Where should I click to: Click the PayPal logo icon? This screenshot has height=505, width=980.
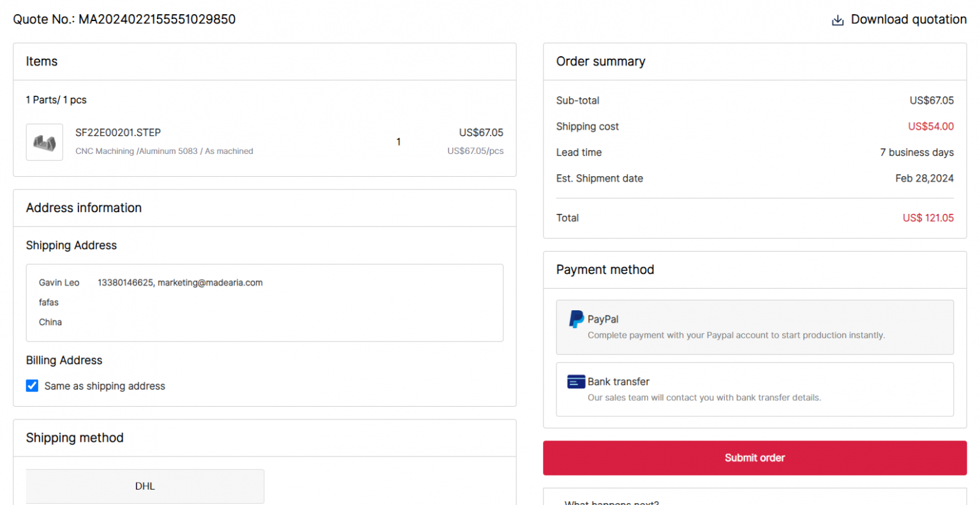pyautogui.click(x=576, y=319)
